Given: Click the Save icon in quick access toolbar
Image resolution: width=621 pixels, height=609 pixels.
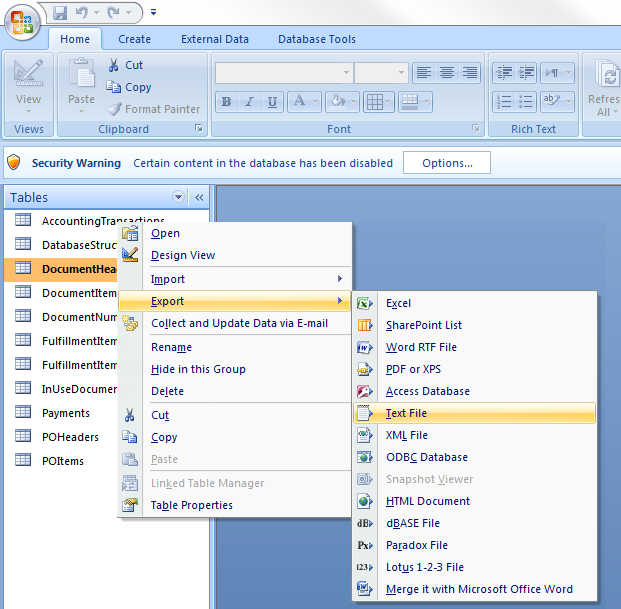Looking at the screenshot, I should (60, 13).
